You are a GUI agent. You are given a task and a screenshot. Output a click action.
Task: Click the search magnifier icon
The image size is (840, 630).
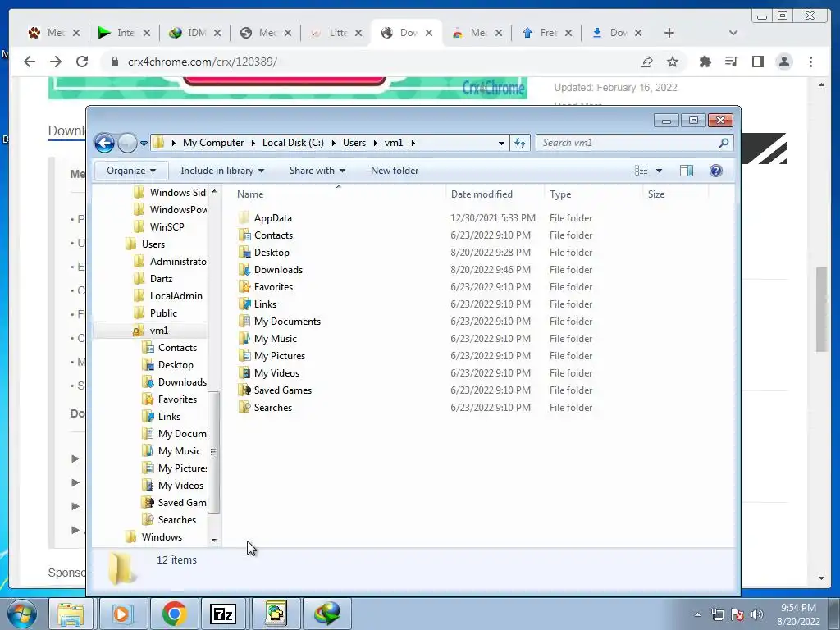[x=724, y=143]
